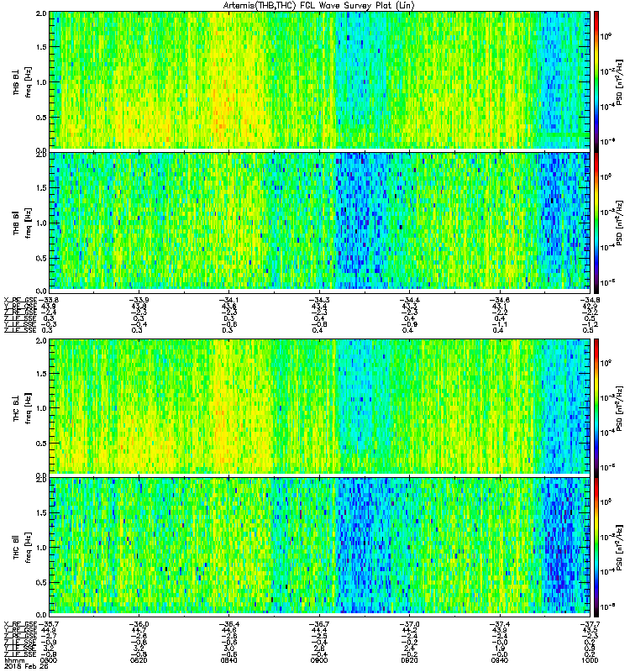Click the THC B-perpendicular spectrogram panel
The width and height of the screenshot is (630, 672).
click(320, 407)
